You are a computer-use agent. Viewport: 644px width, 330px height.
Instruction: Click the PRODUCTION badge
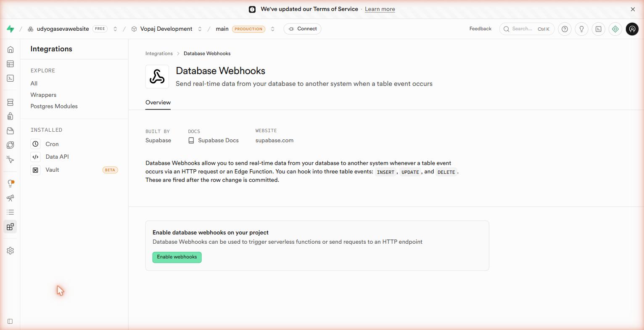coord(248,29)
